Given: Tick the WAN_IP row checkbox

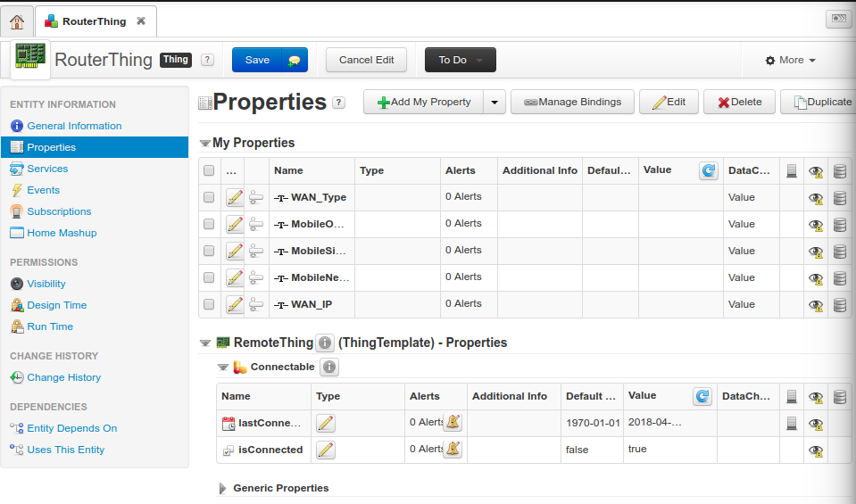Looking at the screenshot, I should (x=209, y=304).
